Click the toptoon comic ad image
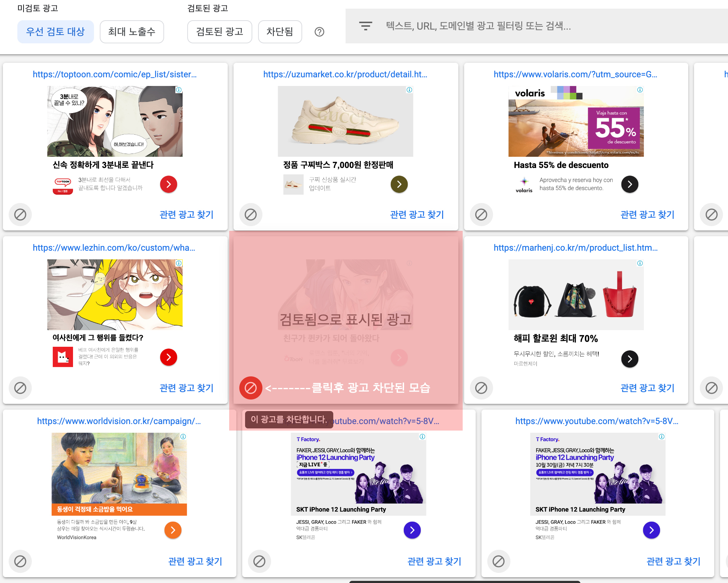The height and width of the screenshot is (583, 728). 115,121
